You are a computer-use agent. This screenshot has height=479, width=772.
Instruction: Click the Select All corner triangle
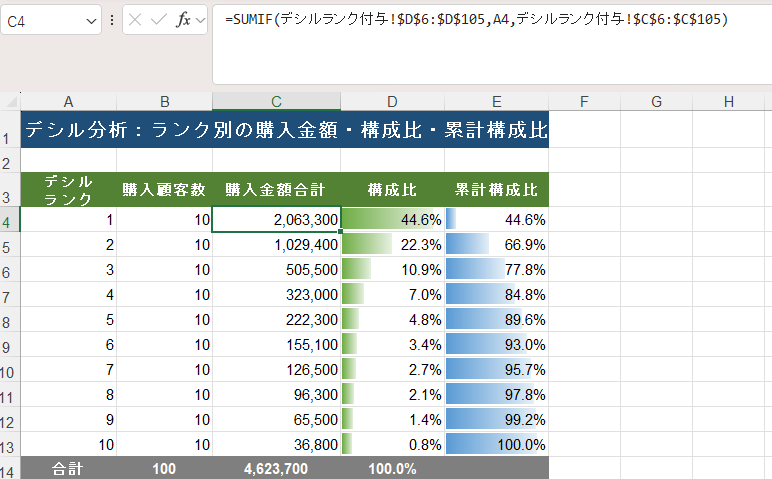(x=11, y=102)
